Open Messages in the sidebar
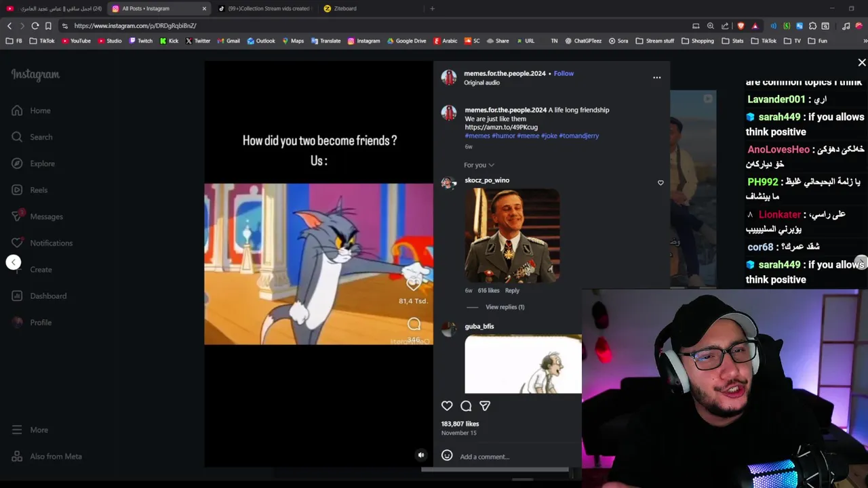Image resolution: width=868 pixels, height=488 pixels. tap(37, 216)
